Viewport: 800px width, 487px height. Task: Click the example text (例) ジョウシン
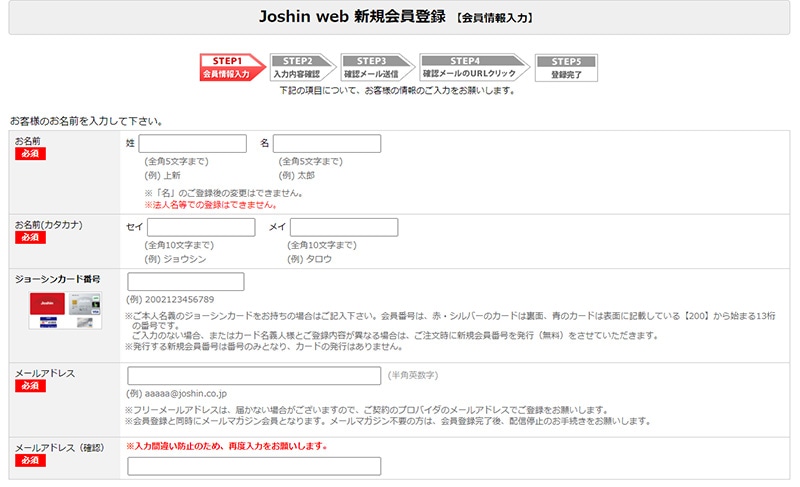(175, 259)
